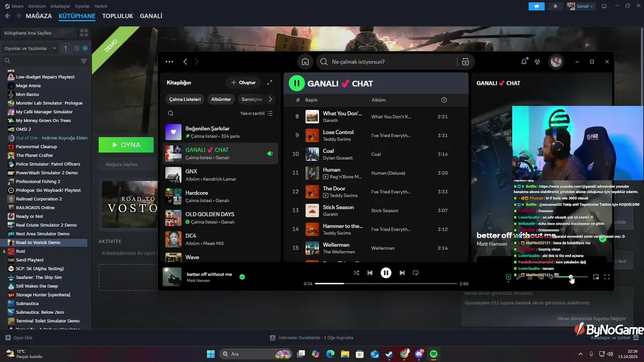Open the Beğenilen Şarkılar playlist

pos(220,132)
